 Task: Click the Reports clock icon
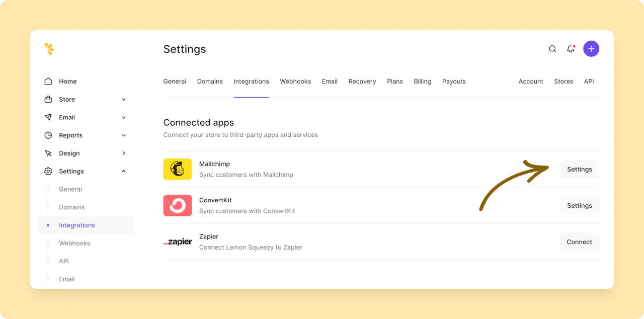pyautogui.click(x=48, y=135)
